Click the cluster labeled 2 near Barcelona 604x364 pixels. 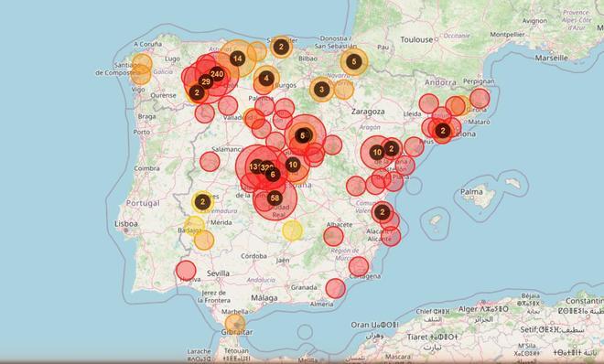click(443, 131)
